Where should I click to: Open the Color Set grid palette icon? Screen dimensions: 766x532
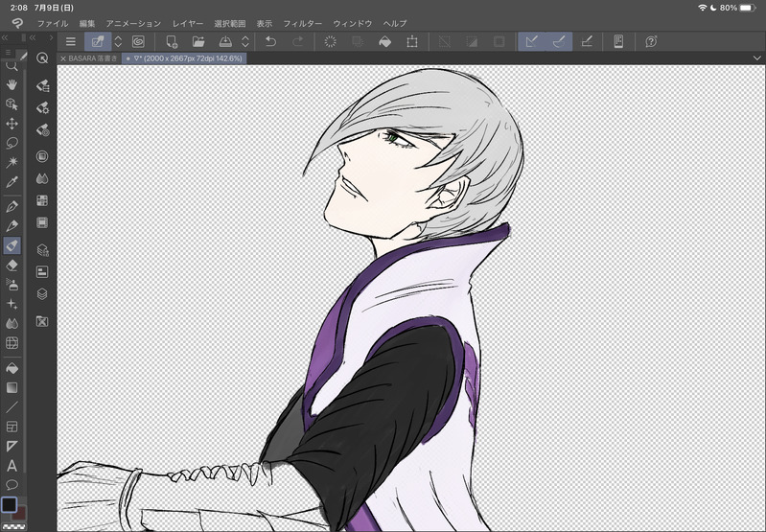click(42, 200)
